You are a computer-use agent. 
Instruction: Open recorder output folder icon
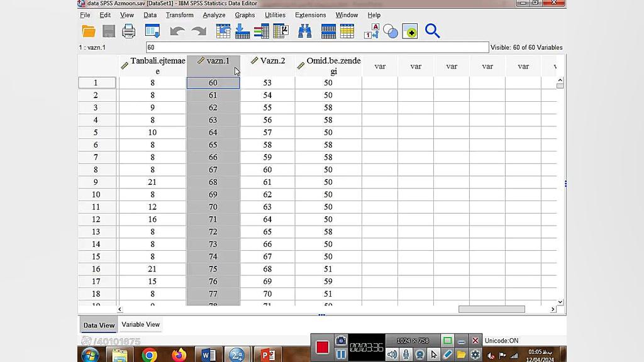tap(461, 354)
